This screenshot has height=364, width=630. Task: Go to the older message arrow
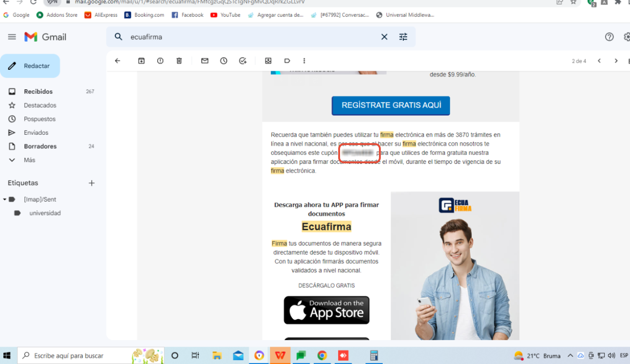tap(616, 61)
